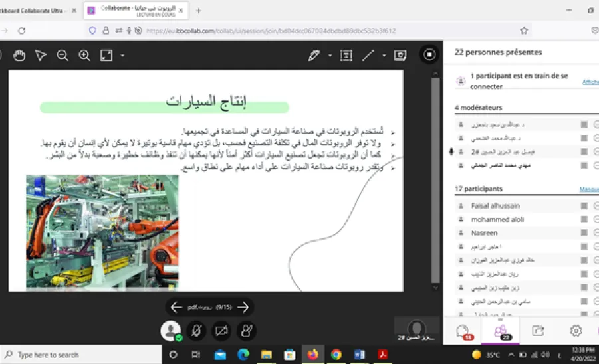This screenshot has height=364, width=599.
Task: Select participant Nasreen
Action: 484,233
